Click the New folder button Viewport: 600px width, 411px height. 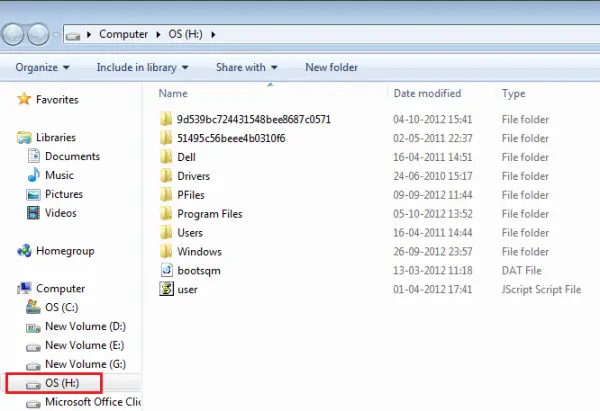point(331,67)
